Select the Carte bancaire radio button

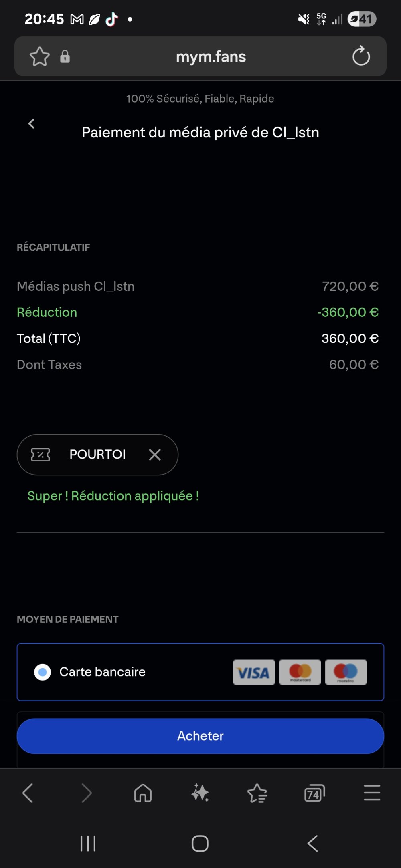43,672
